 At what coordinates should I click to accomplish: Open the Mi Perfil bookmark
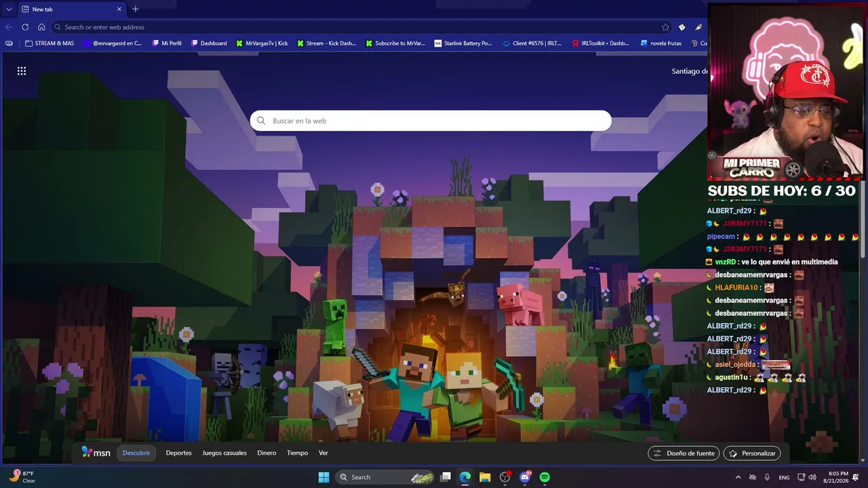point(167,43)
